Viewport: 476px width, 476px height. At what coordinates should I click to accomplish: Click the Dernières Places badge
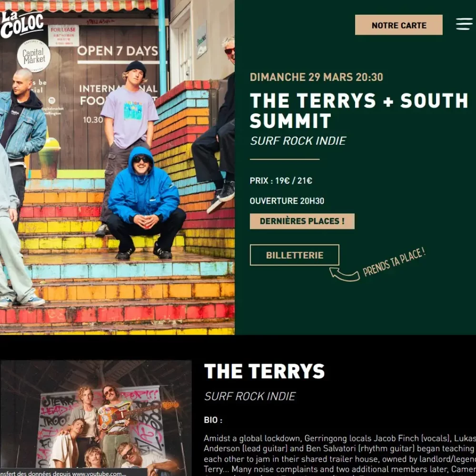(x=302, y=221)
